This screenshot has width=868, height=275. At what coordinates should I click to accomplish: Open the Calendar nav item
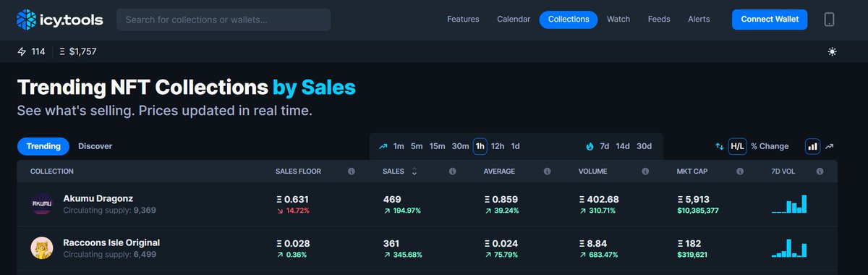(514, 20)
